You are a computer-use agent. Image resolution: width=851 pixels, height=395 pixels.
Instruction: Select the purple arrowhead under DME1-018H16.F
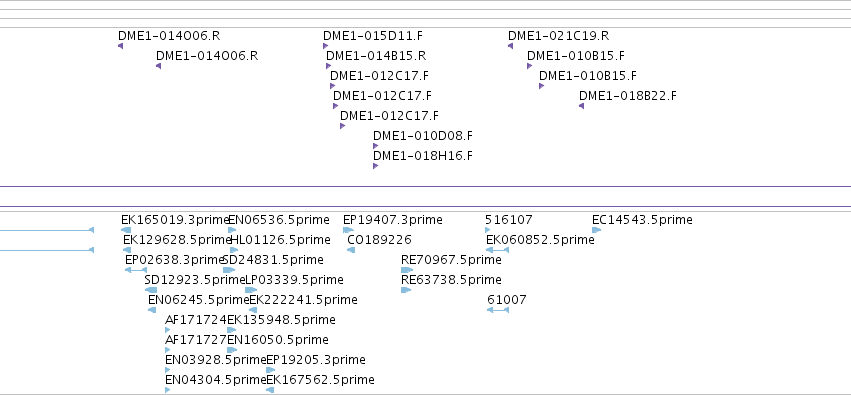click(x=375, y=166)
